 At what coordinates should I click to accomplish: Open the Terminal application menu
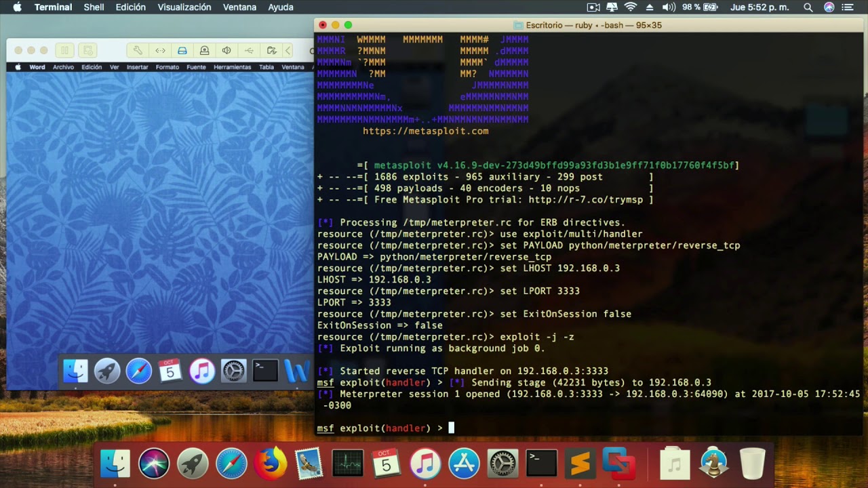pyautogui.click(x=53, y=7)
